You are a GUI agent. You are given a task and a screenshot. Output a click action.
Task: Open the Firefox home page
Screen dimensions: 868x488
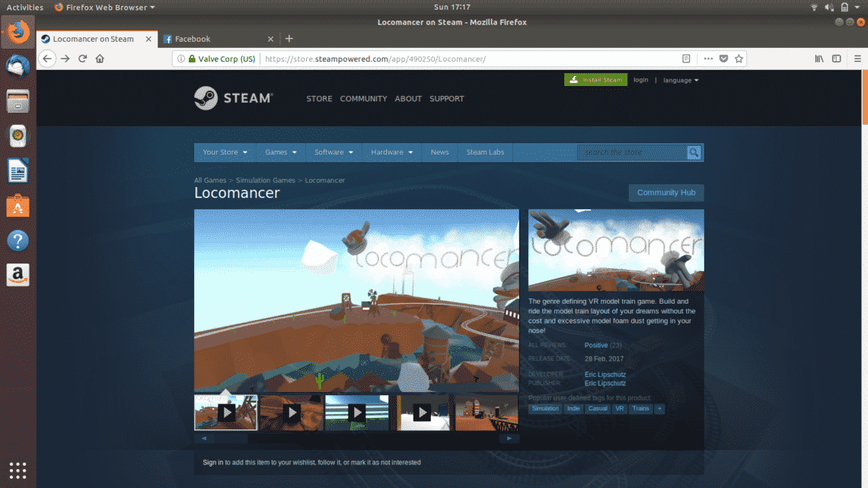100,59
